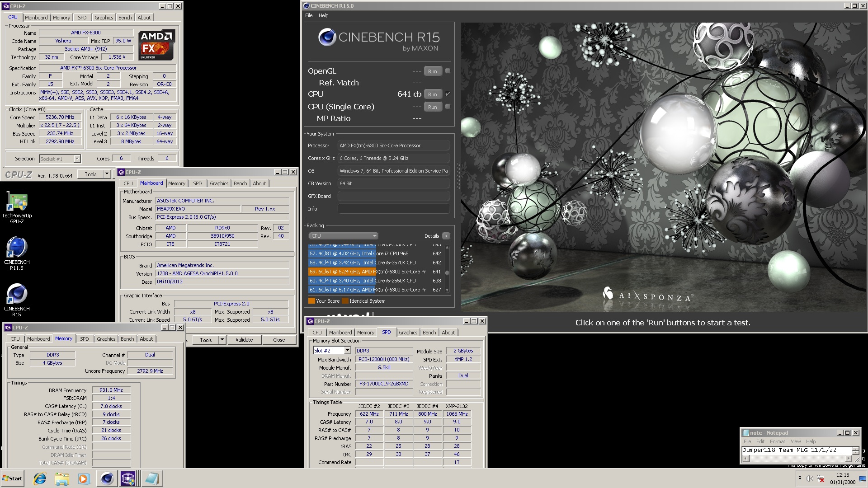The height and width of the screenshot is (488, 868).
Task: Run the OpenGL benchmark
Action: click(433, 71)
